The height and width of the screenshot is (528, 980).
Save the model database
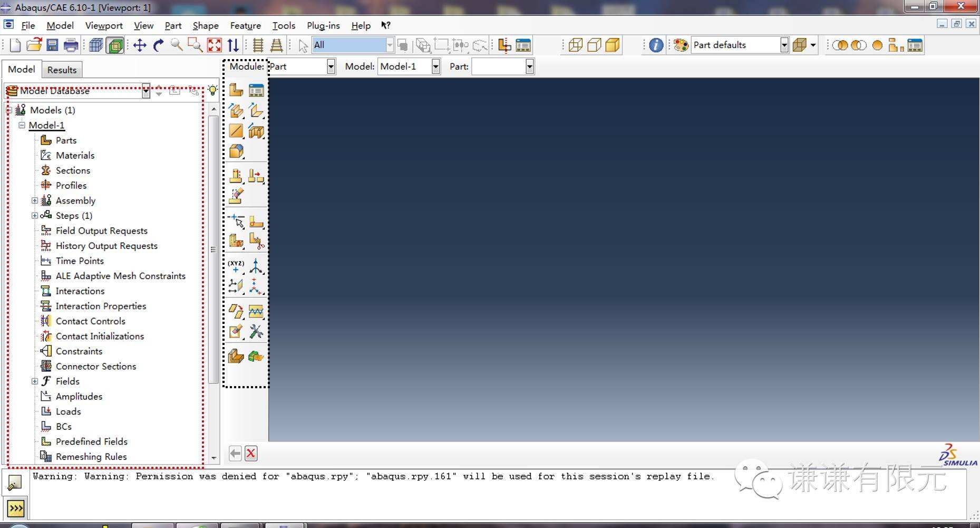(52, 45)
